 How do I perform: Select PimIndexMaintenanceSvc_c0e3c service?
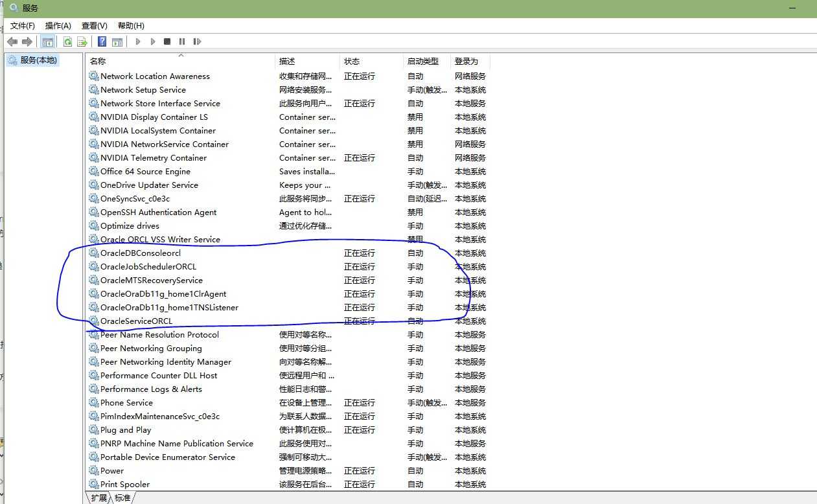(288, 416)
